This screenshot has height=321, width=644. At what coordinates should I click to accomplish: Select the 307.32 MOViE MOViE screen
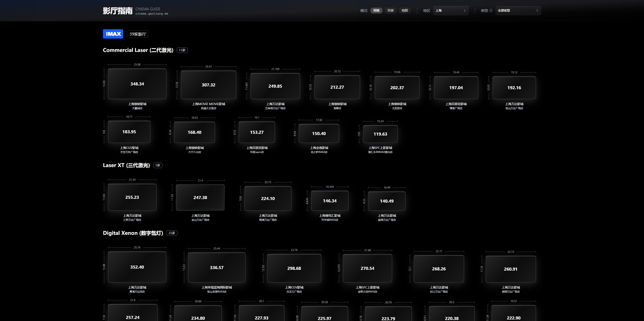click(208, 85)
